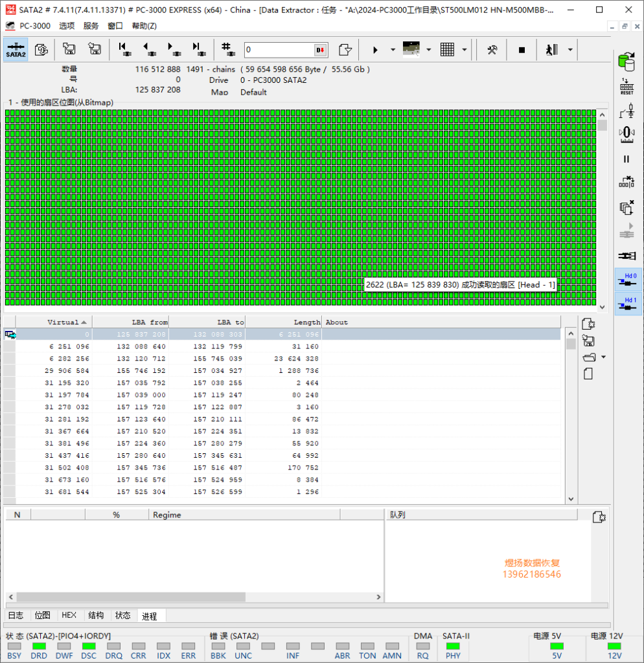Click the zero-offset ruler icon in sidebar
Image resolution: width=644 pixels, height=663 pixels.
click(x=627, y=135)
